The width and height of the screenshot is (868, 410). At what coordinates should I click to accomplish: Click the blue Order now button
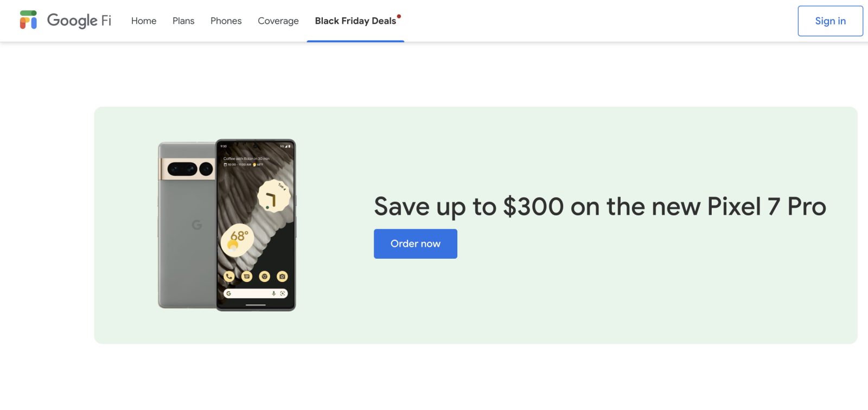[x=416, y=244]
